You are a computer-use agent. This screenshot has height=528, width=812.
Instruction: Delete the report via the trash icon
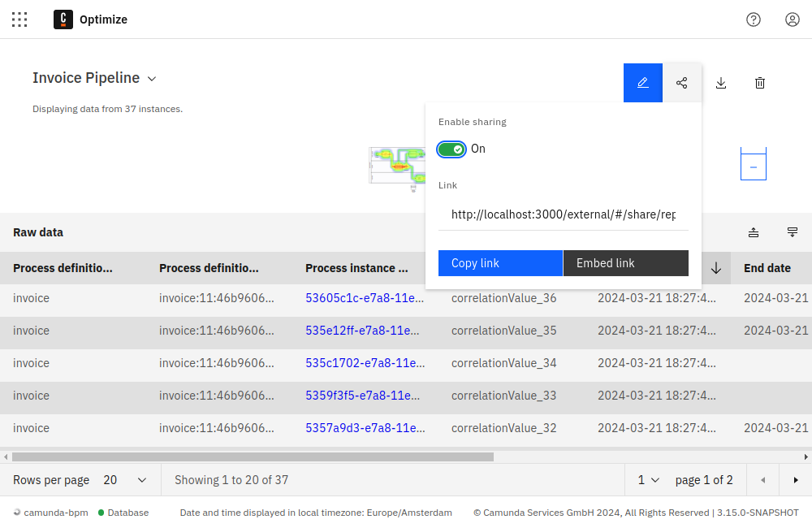tap(759, 82)
